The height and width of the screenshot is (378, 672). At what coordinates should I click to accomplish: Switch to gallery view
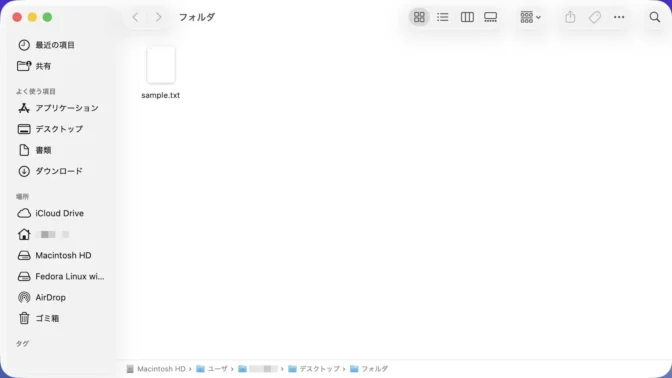[491, 17]
